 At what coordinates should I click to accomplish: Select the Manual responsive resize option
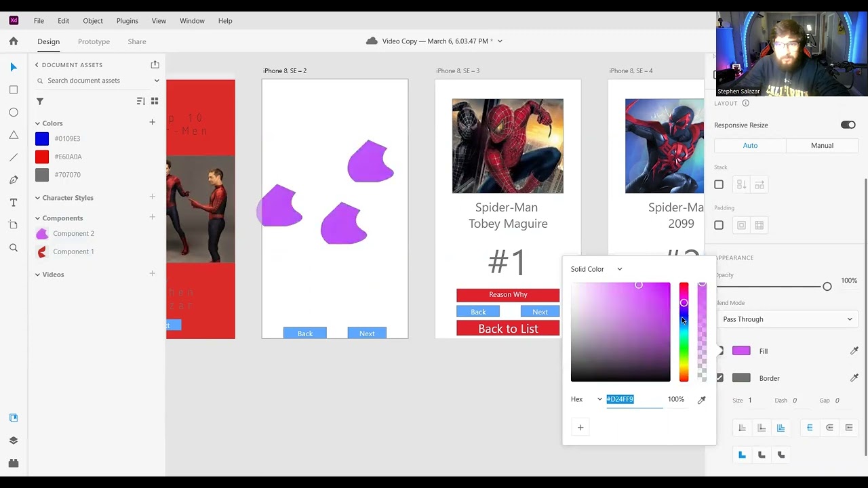coord(822,145)
